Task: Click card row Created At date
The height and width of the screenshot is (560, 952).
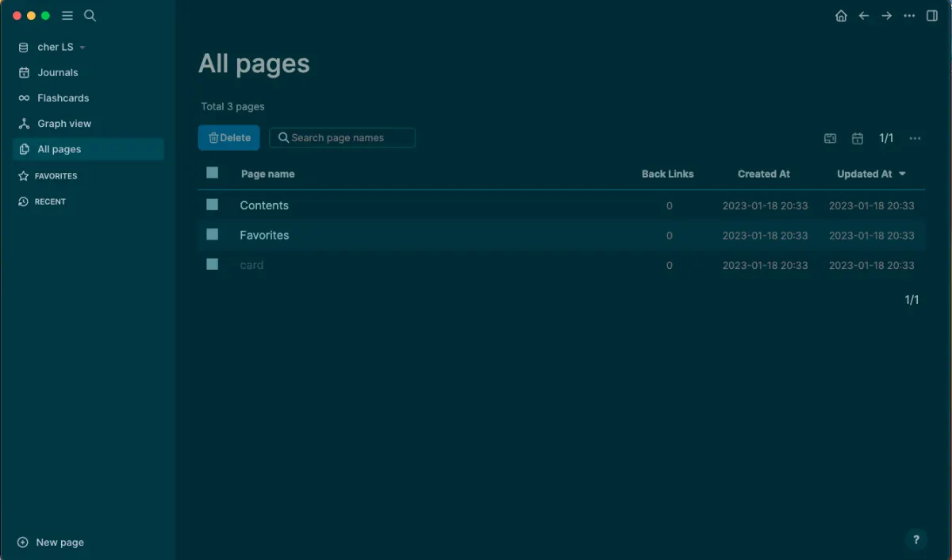Action: 765,265
